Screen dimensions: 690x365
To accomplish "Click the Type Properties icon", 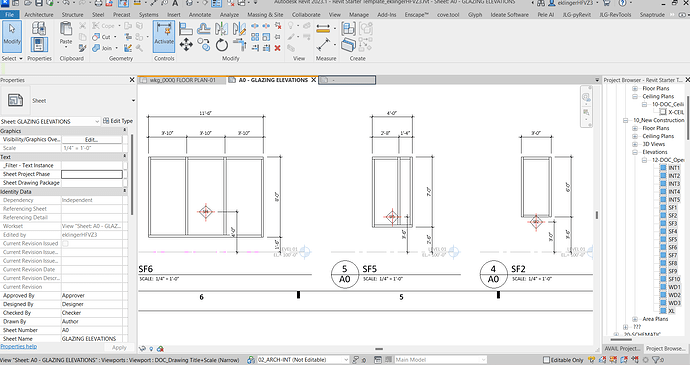I will click(x=39, y=45).
